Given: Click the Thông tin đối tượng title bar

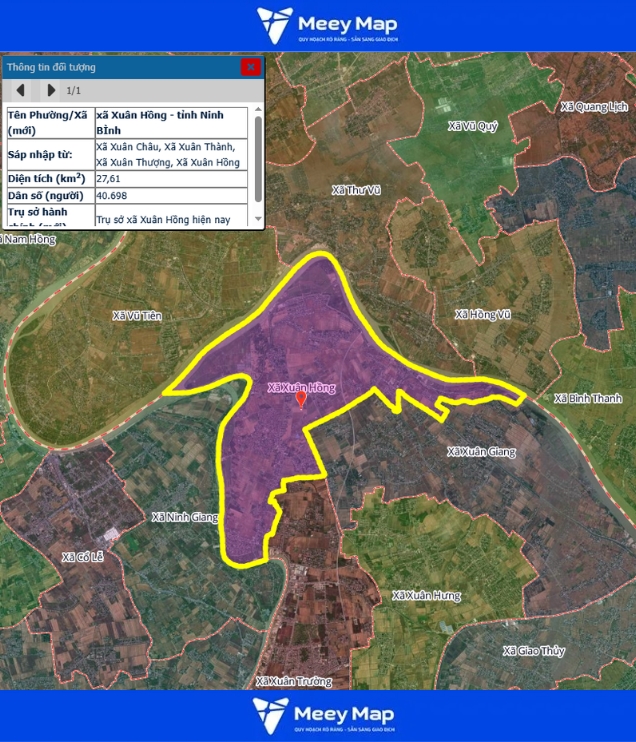Looking at the screenshot, I should (120, 67).
